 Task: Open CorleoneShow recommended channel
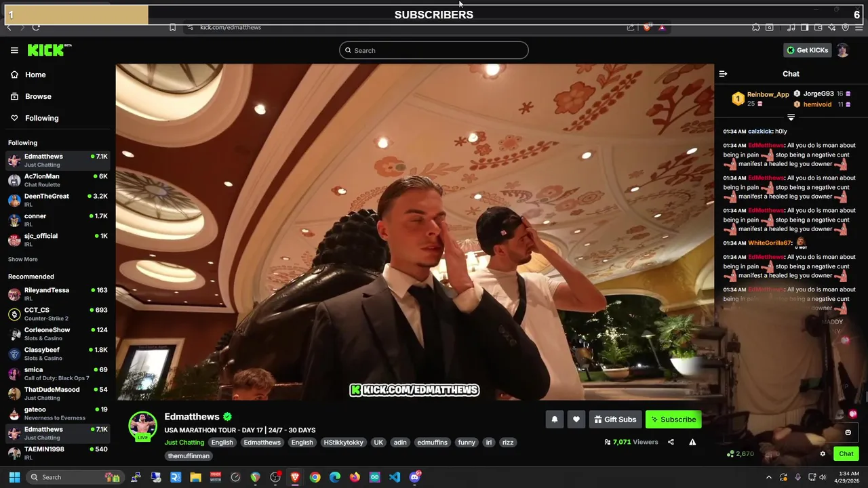(x=58, y=333)
